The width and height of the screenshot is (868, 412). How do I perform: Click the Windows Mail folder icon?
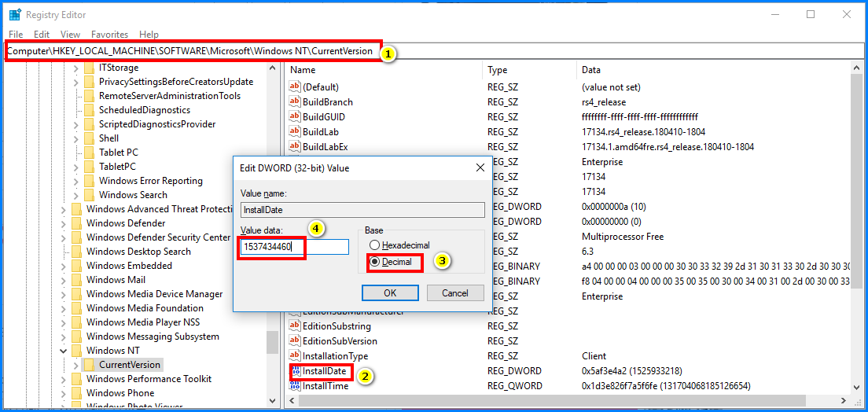coord(77,280)
